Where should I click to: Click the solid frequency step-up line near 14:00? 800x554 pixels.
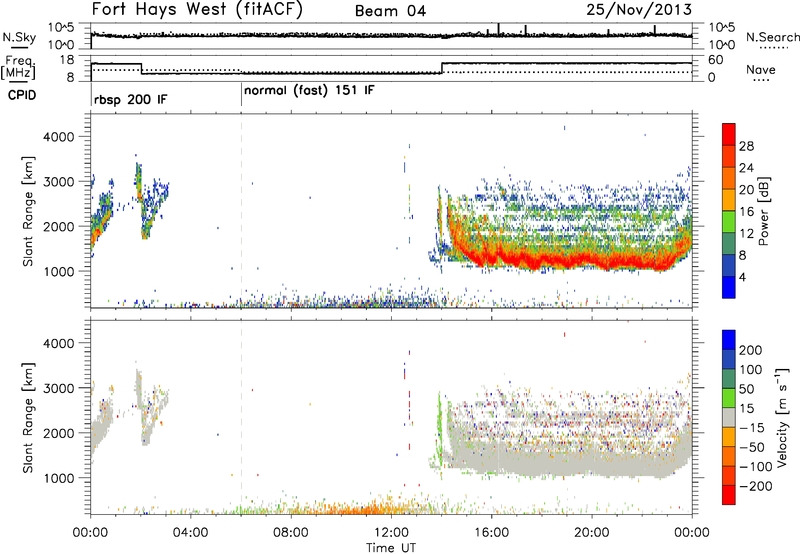[x=442, y=68]
